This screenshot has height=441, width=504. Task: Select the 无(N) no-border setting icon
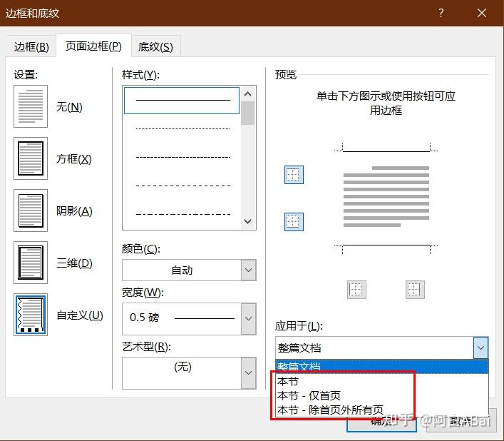coord(31,106)
